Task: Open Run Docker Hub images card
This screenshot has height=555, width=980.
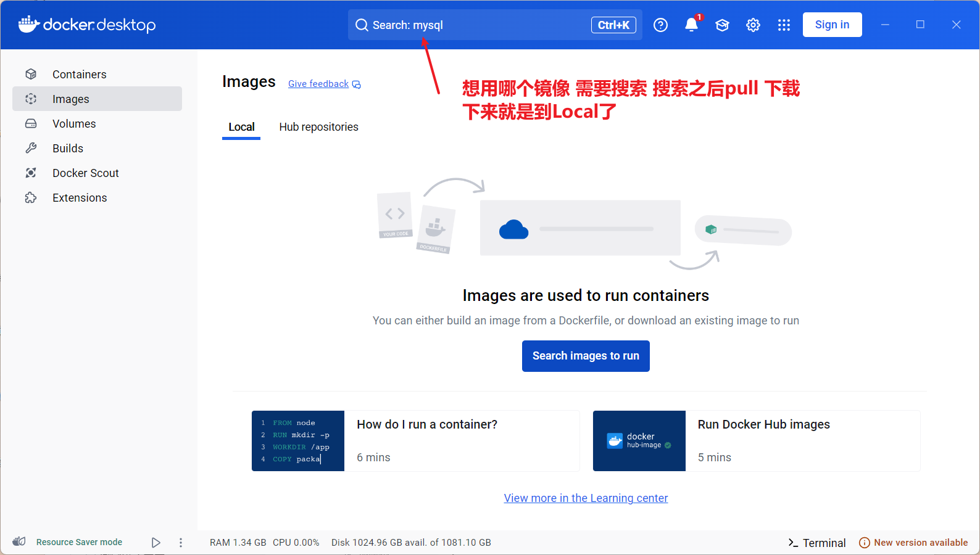Action: [757, 441]
